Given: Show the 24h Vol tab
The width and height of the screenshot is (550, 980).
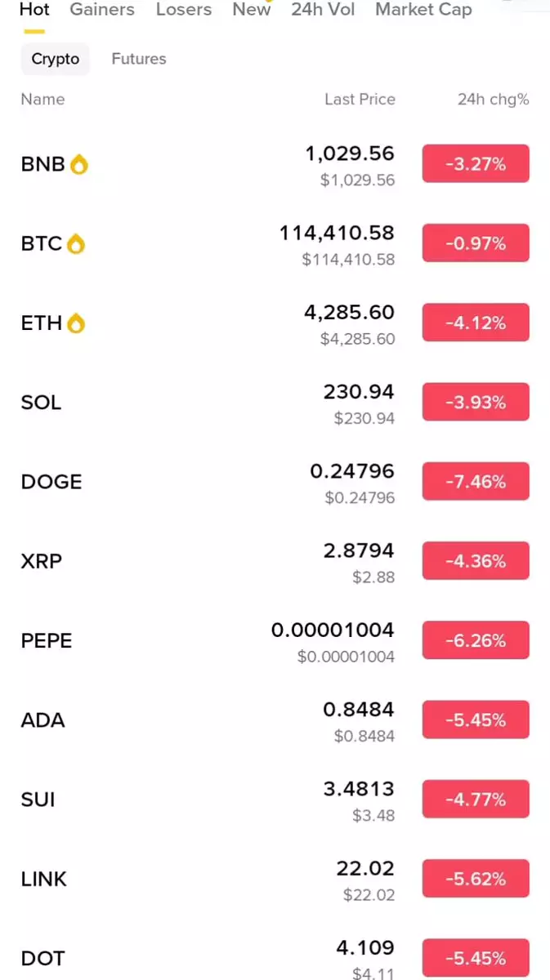Looking at the screenshot, I should point(323,10).
